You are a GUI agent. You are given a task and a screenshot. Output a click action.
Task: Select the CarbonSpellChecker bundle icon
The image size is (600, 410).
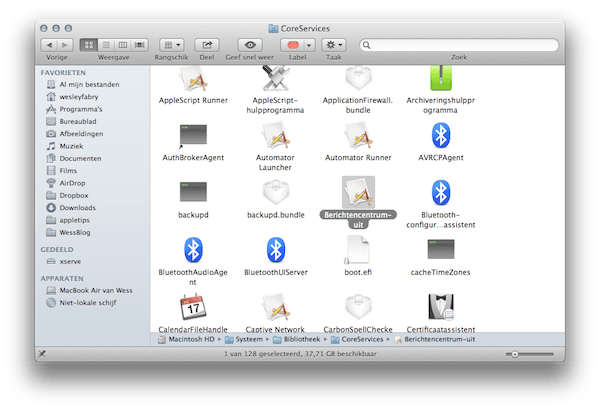pyautogui.click(x=359, y=307)
